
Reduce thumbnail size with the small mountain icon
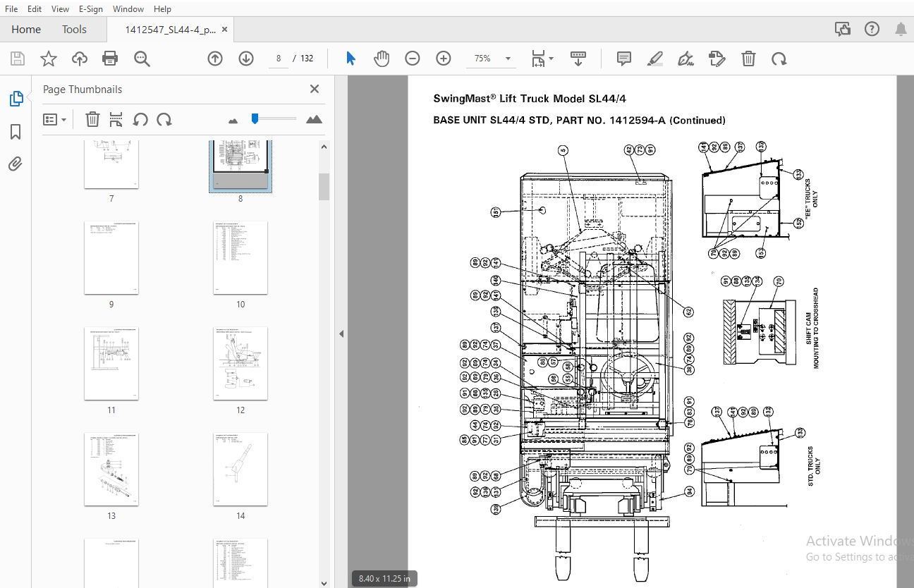click(233, 121)
